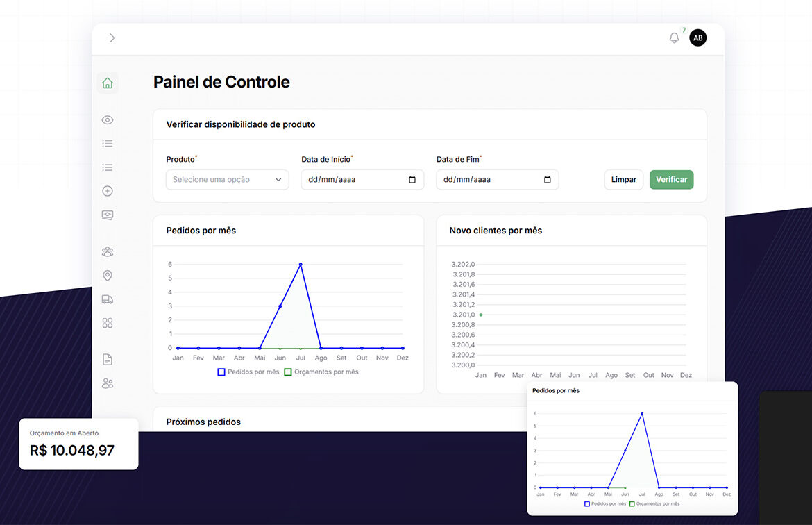The height and width of the screenshot is (525, 812).
Task: Click the notification bell icon
Action: 674,38
